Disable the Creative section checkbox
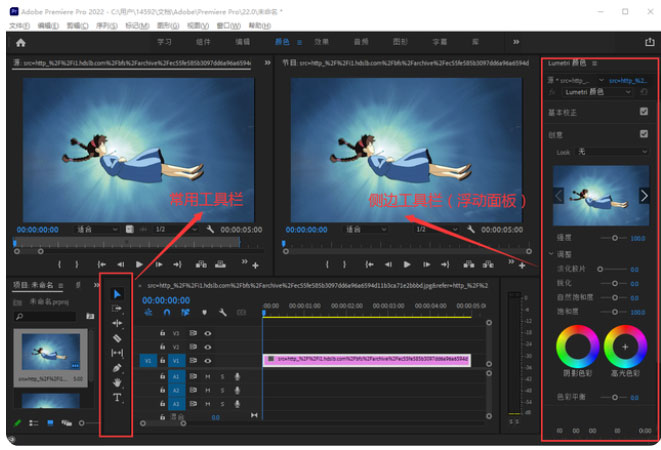Image resolution: width=661 pixels, height=450 pixels. click(644, 134)
